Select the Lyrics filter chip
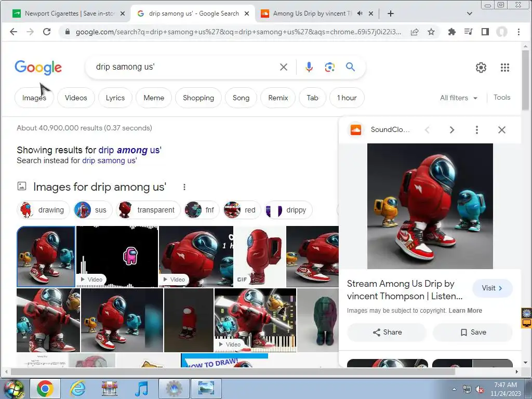This screenshot has width=532, height=399. (115, 98)
